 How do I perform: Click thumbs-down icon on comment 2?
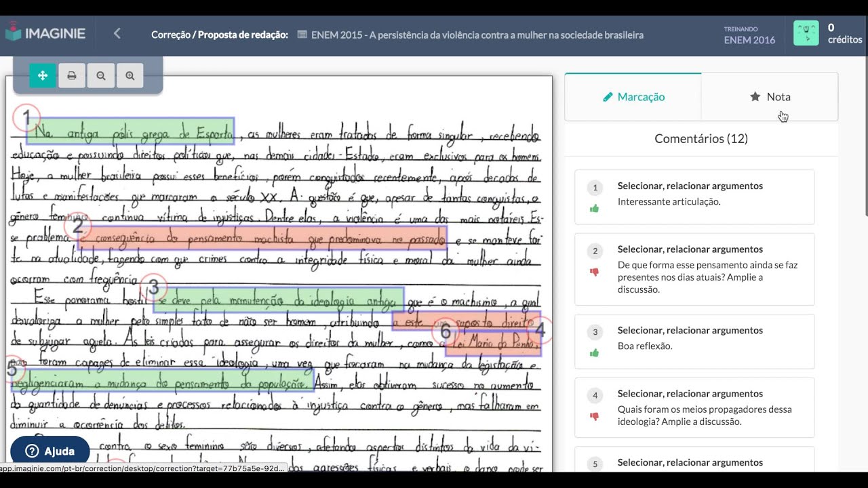pyautogui.click(x=595, y=272)
